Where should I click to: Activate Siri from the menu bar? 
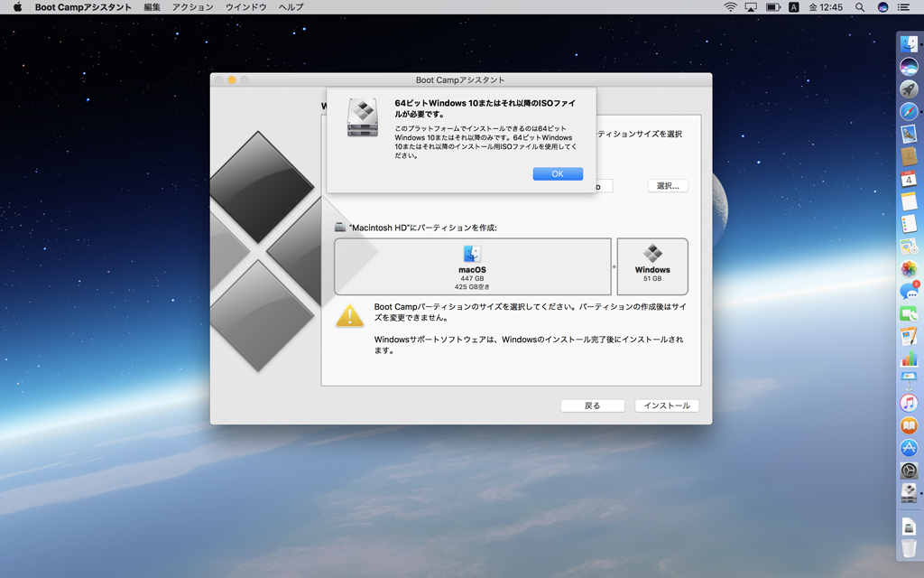pyautogui.click(x=882, y=7)
